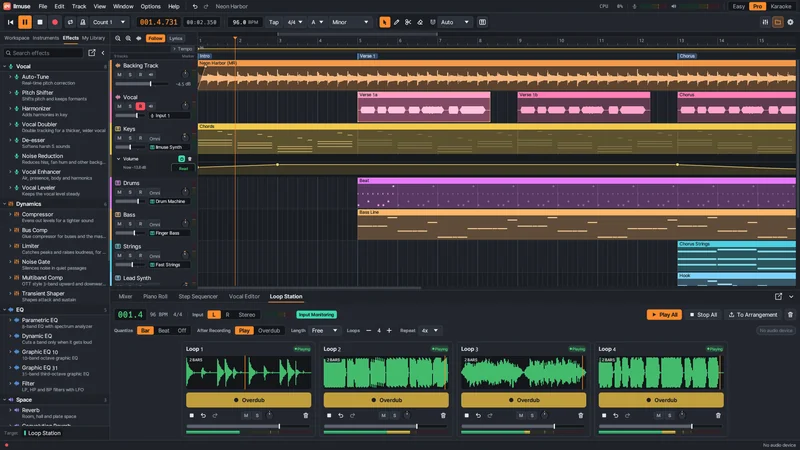This screenshot has width=800, height=450.
Task: Open the 4/4 time signature dropdown
Action: 295,22
